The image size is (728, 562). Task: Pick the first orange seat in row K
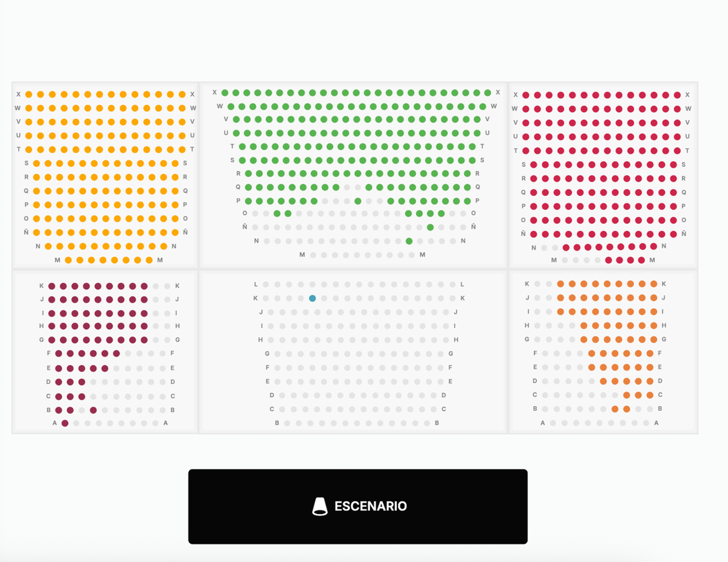click(561, 284)
